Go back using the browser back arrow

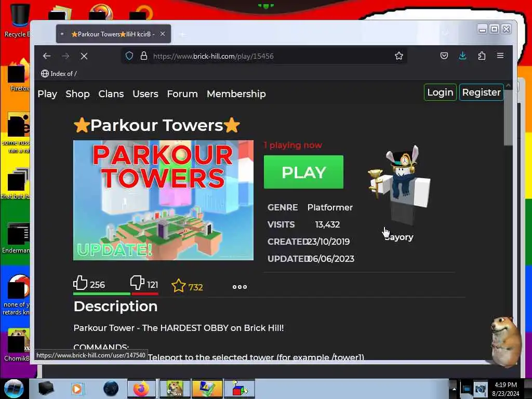point(47,56)
